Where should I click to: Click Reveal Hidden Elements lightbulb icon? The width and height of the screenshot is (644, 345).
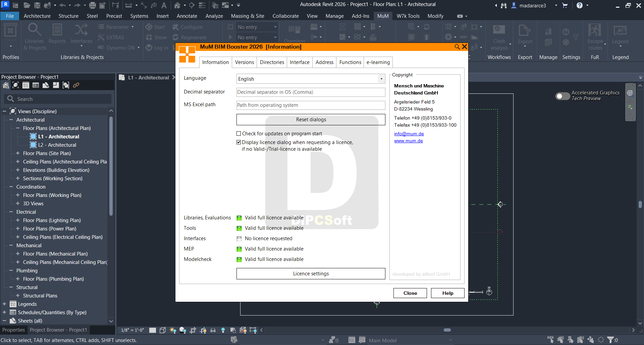click(223, 330)
